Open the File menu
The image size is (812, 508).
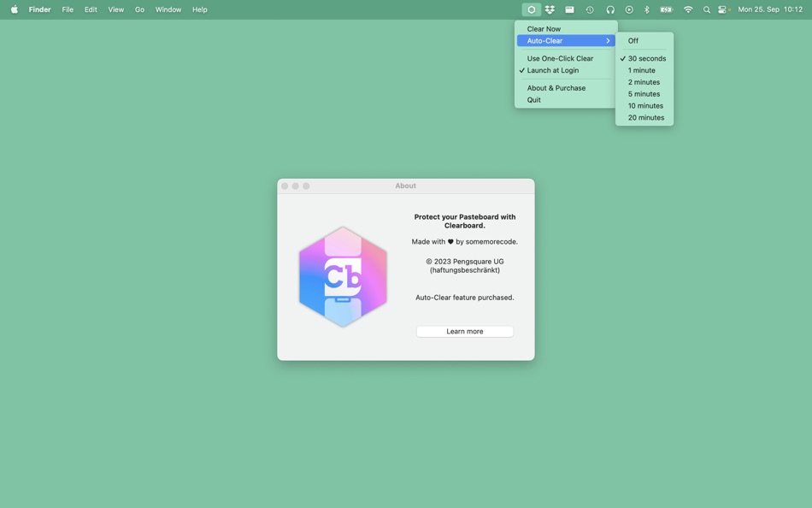pos(68,9)
